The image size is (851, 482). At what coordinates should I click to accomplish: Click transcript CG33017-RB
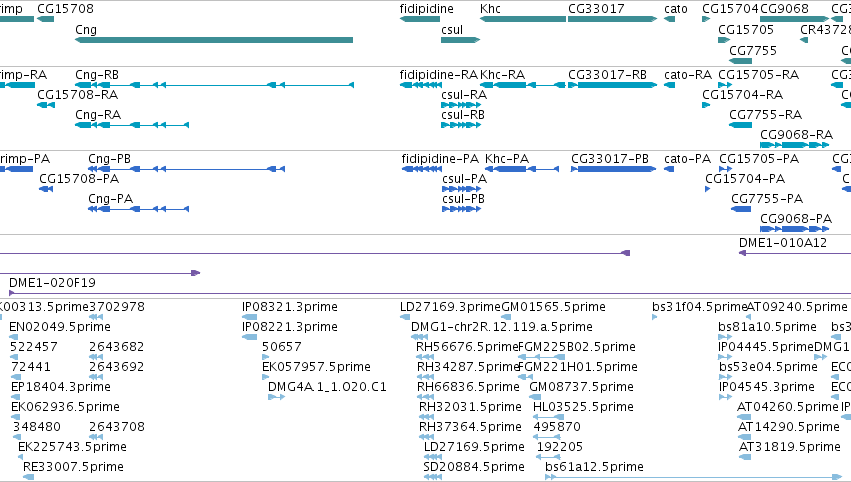pos(612,85)
